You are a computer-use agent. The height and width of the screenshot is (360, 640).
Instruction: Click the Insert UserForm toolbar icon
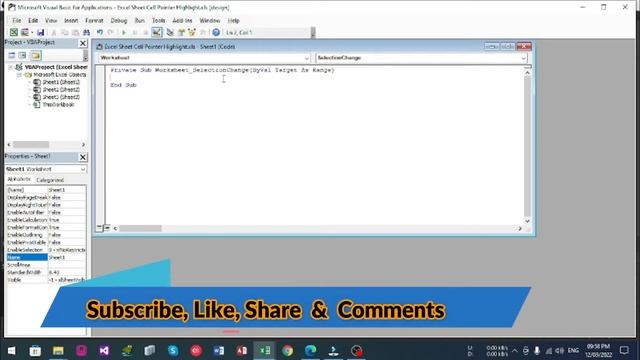pos(25,32)
